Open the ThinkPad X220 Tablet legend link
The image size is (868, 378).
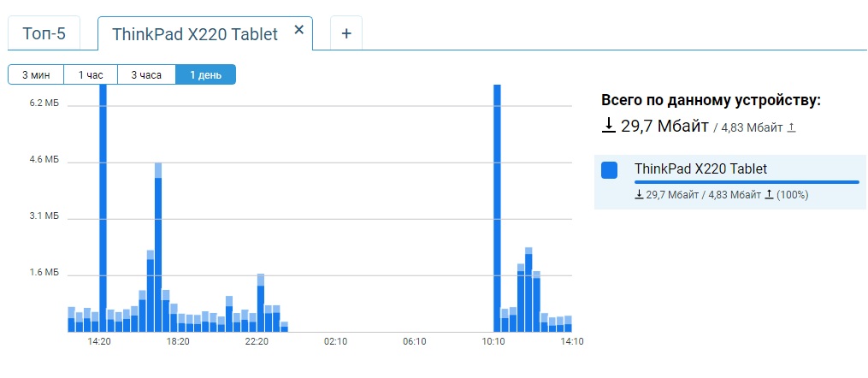tap(700, 168)
